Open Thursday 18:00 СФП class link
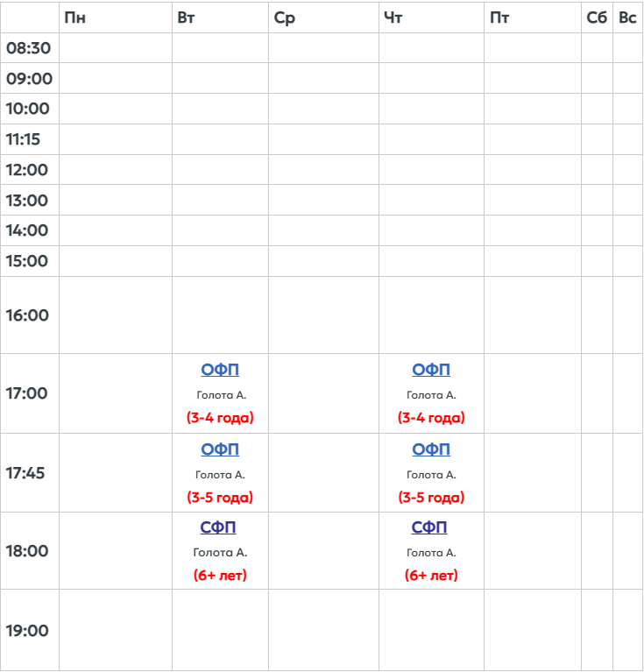The image size is (644, 672). pos(429,527)
